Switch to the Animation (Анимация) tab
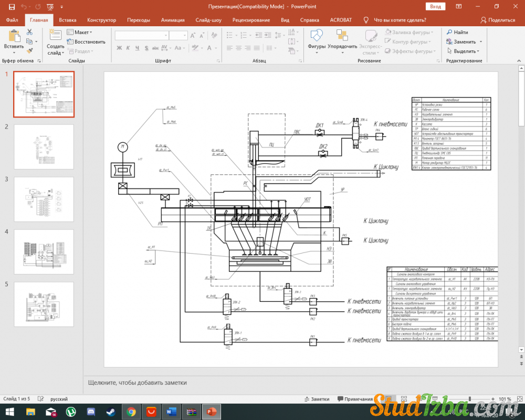The width and height of the screenshot is (525, 420). click(x=173, y=20)
